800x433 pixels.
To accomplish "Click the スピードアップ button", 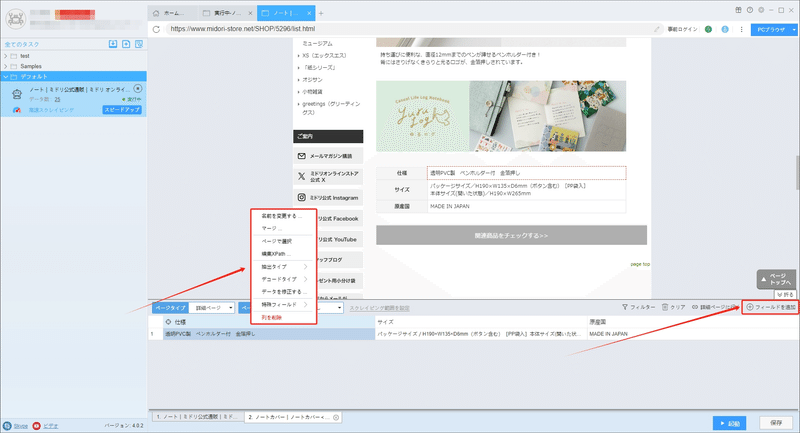I will pyautogui.click(x=122, y=110).
